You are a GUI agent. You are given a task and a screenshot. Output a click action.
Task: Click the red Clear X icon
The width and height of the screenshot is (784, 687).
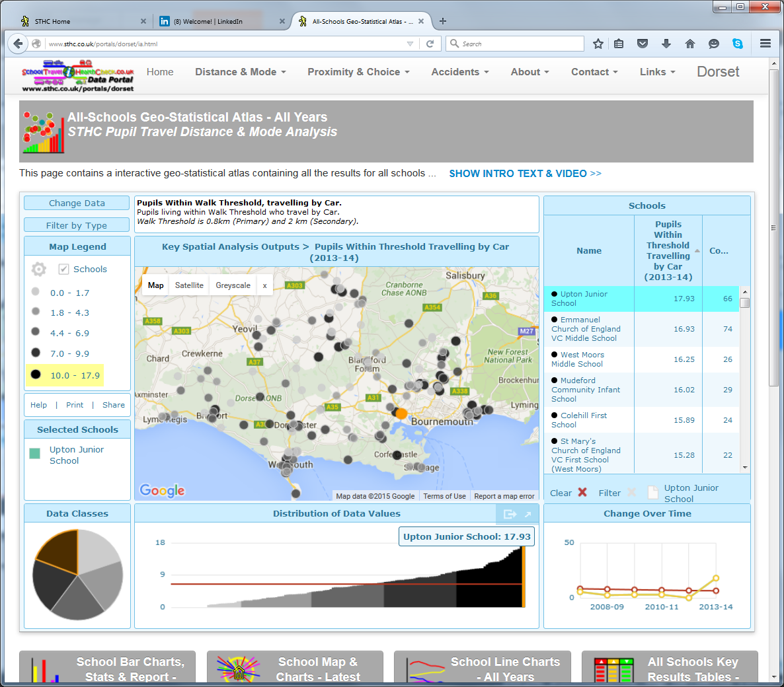pos(582,492)
